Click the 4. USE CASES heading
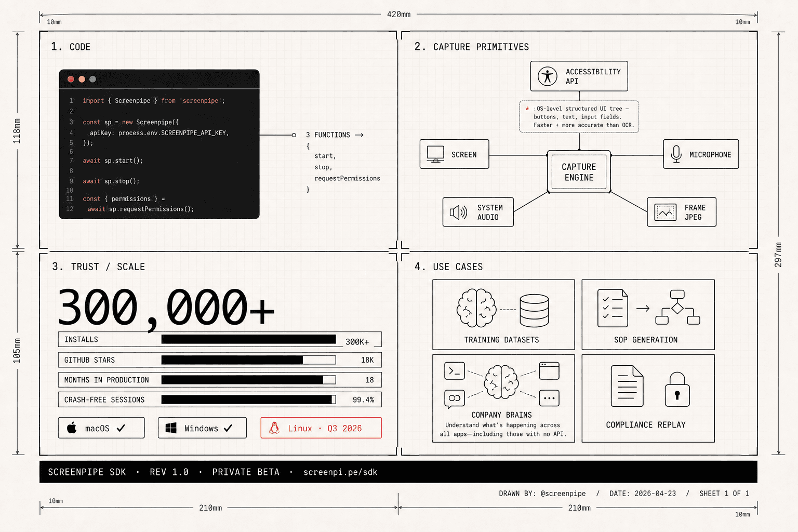Screen dimensions: 798x532 (449, 267)
